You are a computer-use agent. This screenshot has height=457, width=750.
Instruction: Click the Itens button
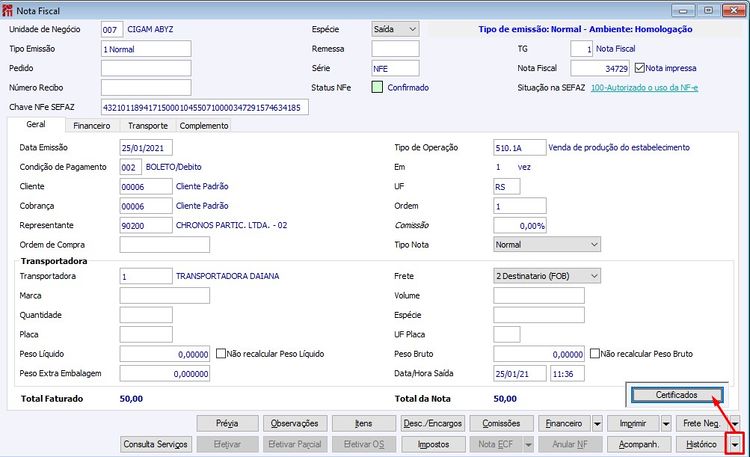[364, 424]
